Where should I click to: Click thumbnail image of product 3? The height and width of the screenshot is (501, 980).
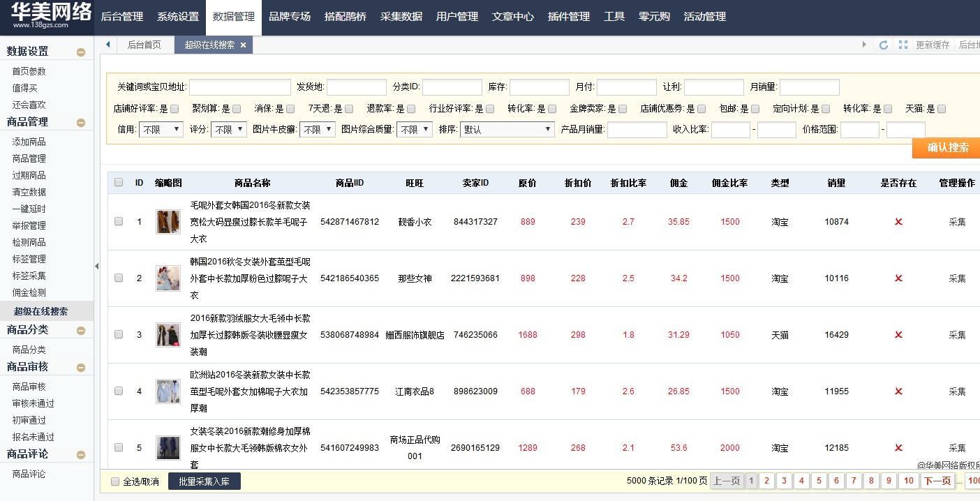[168, 335]
